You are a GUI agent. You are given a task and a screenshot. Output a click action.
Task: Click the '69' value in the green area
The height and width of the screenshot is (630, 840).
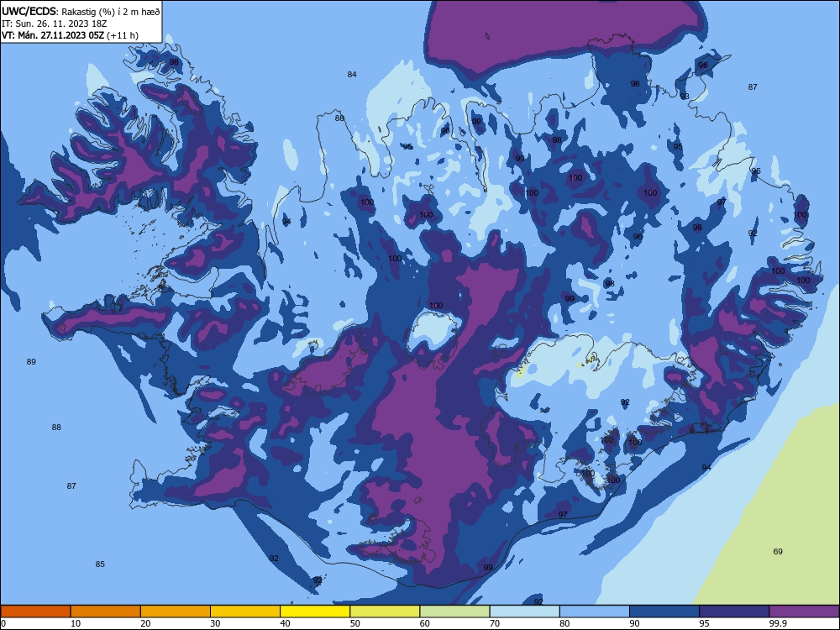pyautogui.click(x=778, y=551)
